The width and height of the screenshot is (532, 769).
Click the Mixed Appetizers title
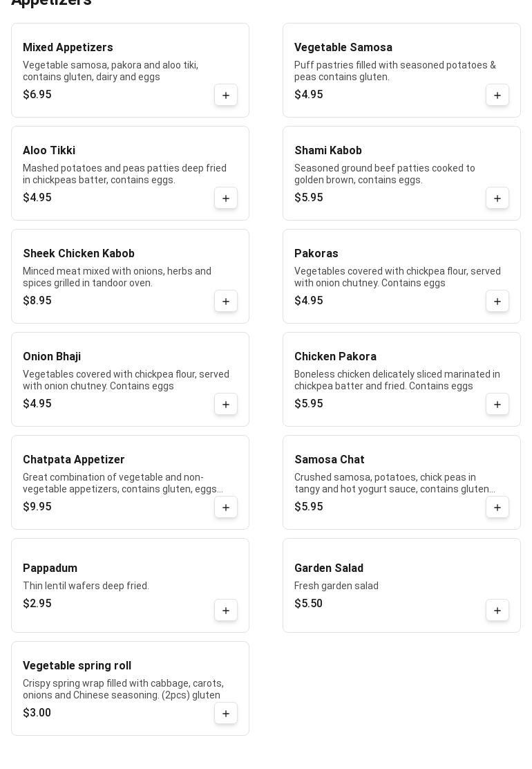(x=68, y=48)
